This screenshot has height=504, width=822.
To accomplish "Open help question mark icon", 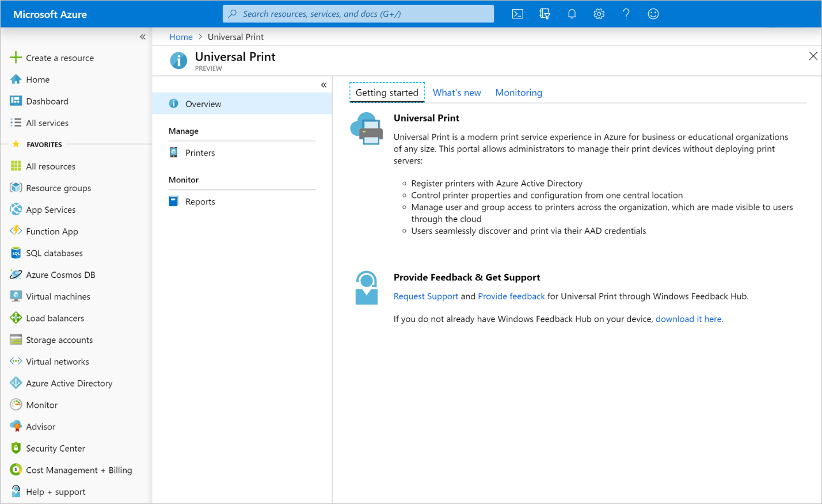I will (x=626, y=14).
